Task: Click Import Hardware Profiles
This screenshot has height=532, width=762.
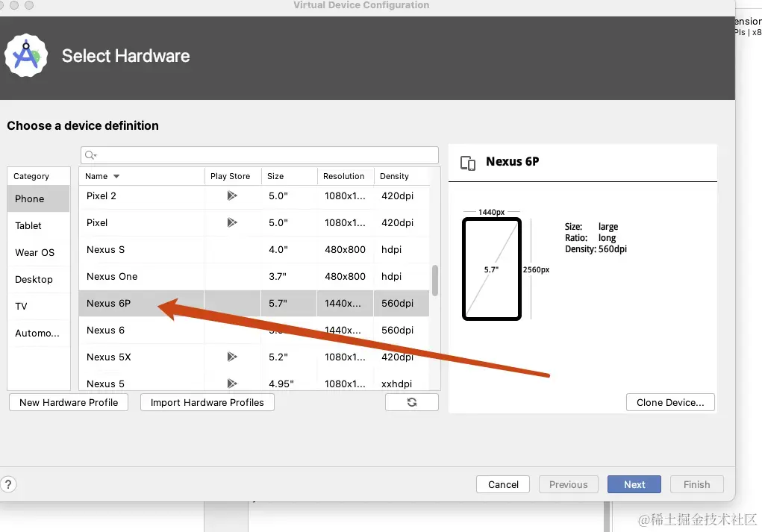Action: [x=207, y=402]
